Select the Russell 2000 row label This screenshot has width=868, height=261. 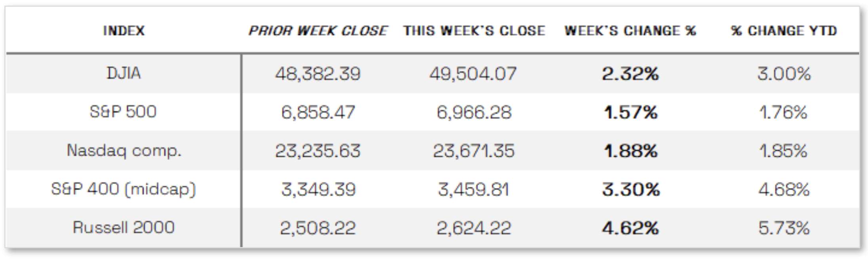point(124,228)
